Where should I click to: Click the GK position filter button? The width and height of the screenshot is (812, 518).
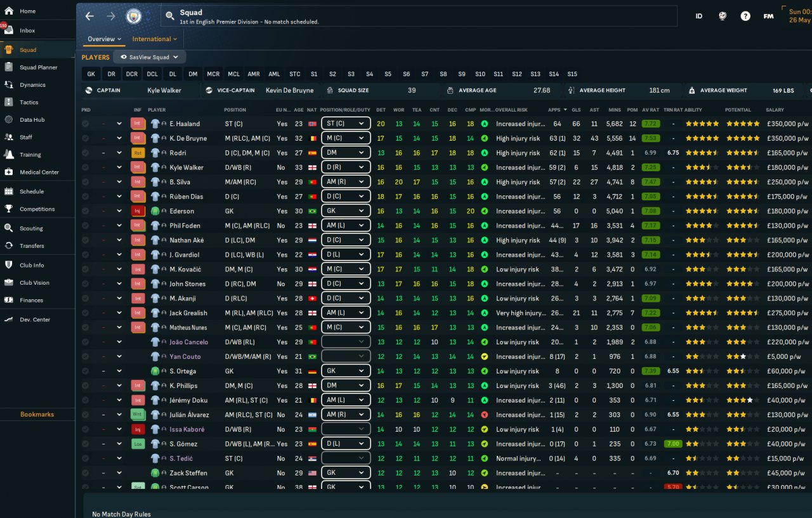(91, 74)
